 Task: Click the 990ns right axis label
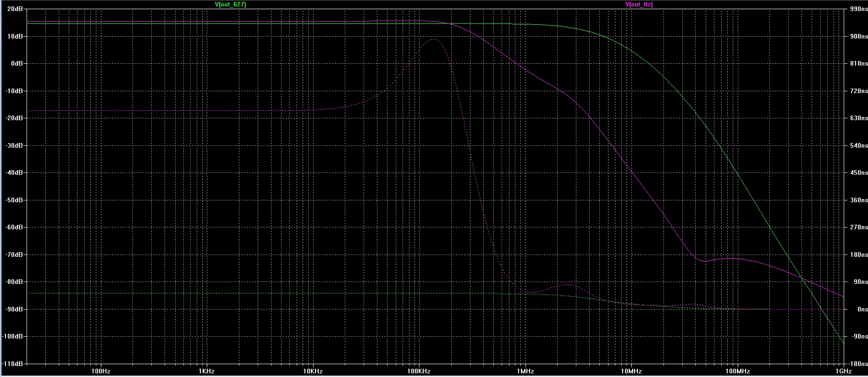point(859,9)
